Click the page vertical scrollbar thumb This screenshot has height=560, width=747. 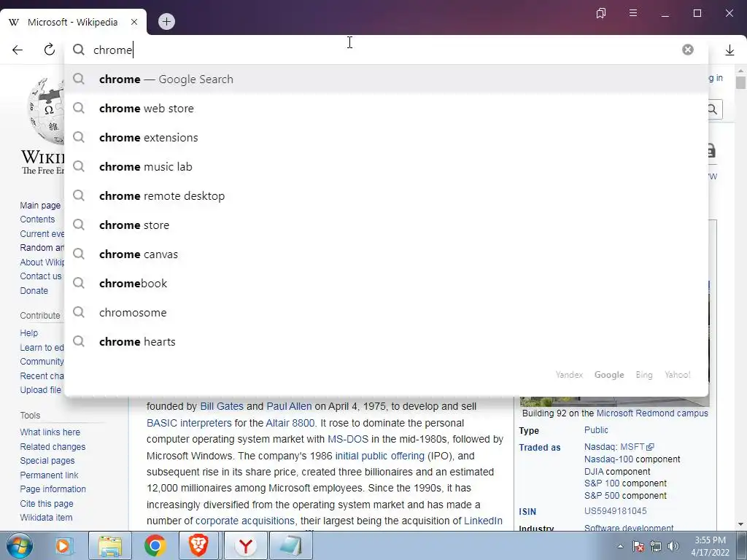(740, 82)
